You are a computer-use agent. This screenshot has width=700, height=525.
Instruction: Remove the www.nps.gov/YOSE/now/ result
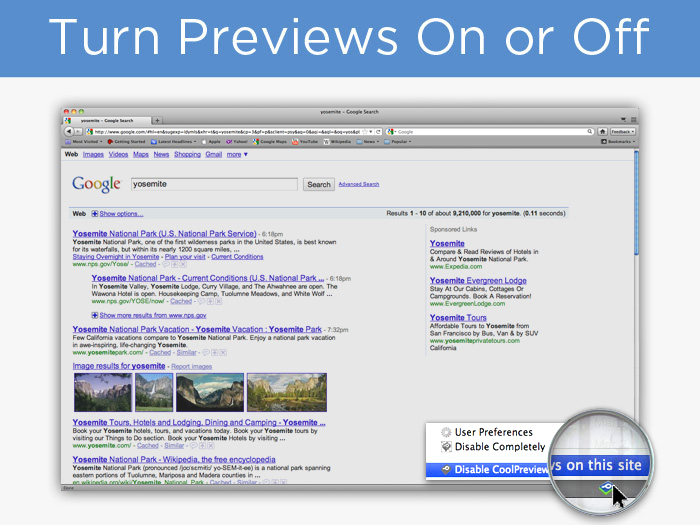pos(219,301)
